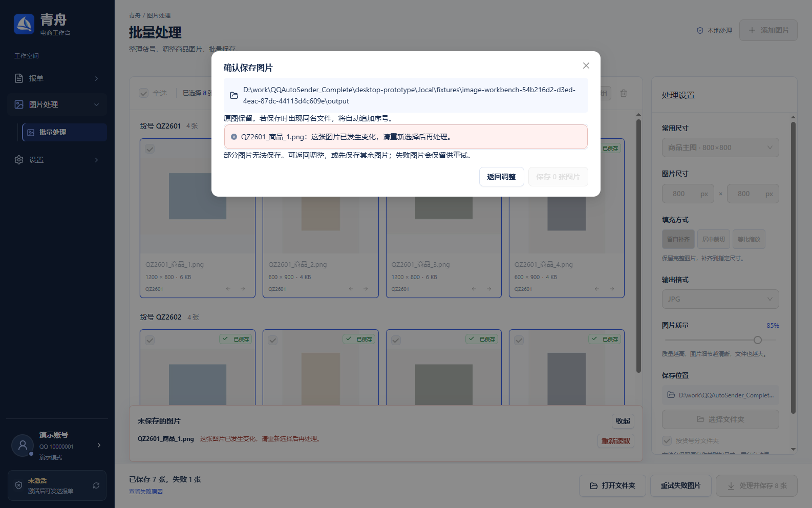Viewport: 812px width, 508px height.
Task: Click the error icon before QZ2601_商品_1.png message
Action: [234, 137]
